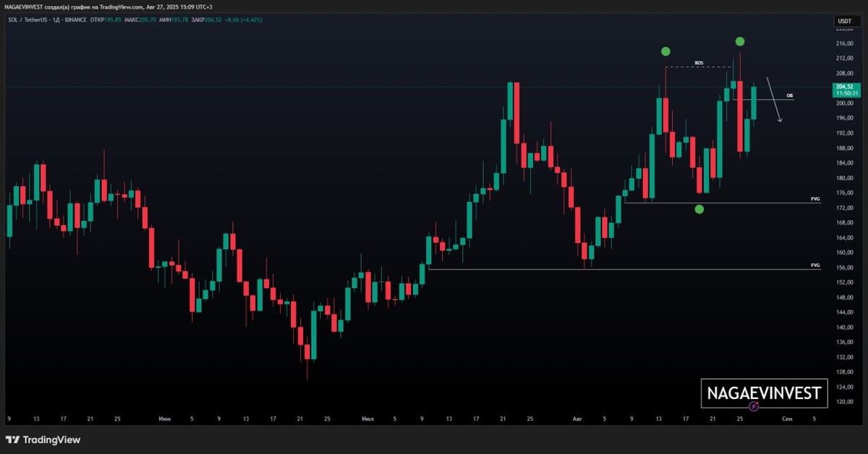Viewport: 868px width, 454px height.
Task: Click the 204,52 current price label
Action: click(845, 86)
